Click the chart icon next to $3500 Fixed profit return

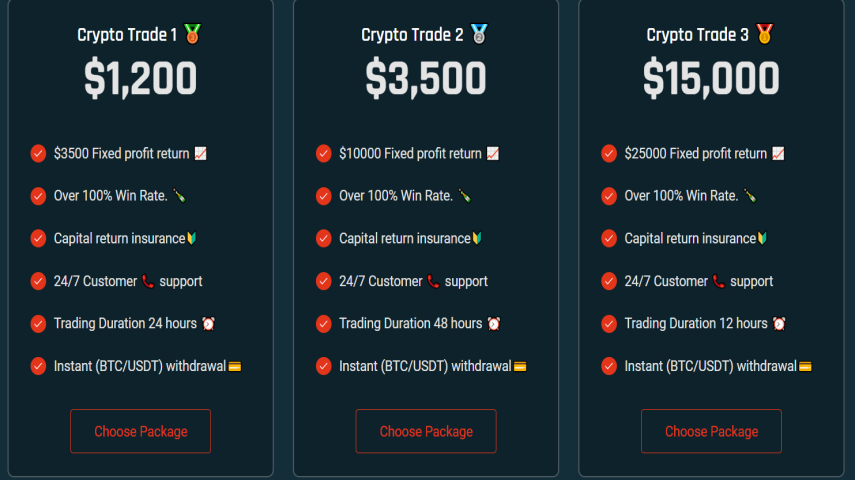(201, 154)
